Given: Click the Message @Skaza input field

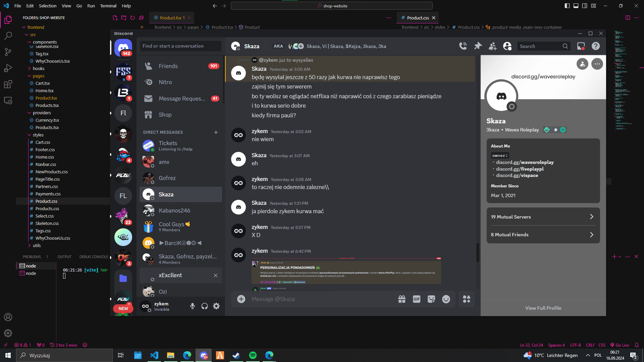Looking at the screenshot, I should click(x=321, y=299).
